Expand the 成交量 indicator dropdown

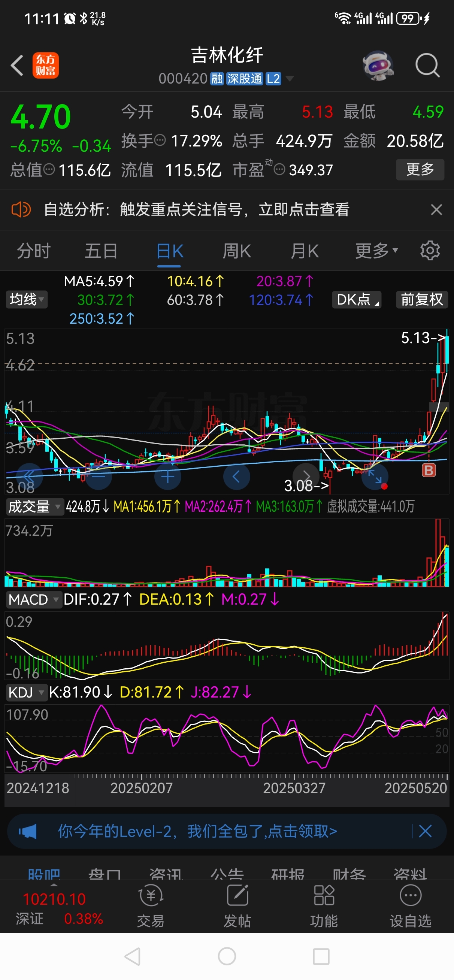34,507
